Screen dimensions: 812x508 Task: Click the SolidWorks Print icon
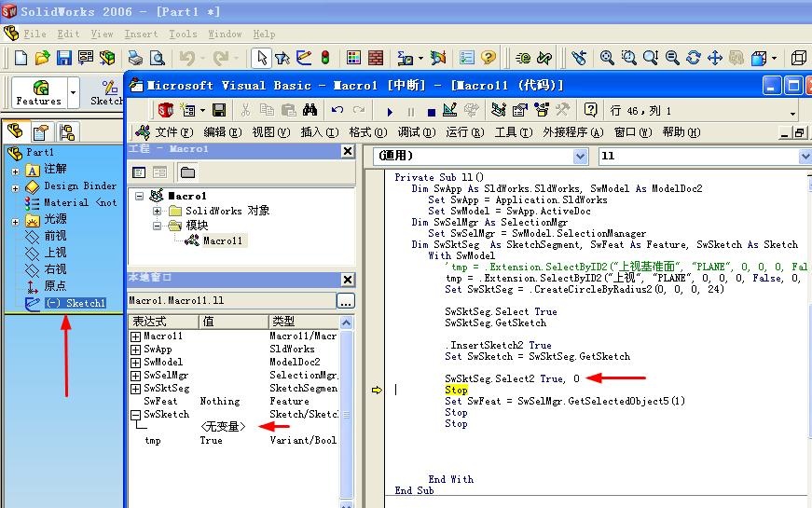135,58
